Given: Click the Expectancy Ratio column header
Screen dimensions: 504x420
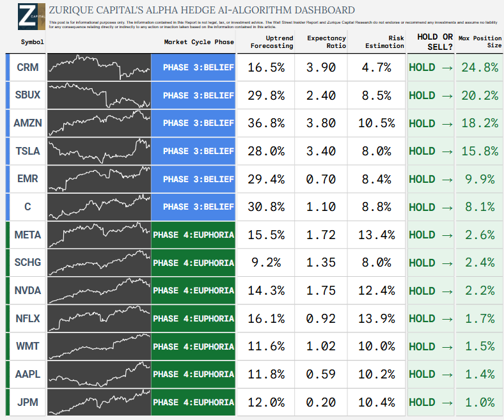Looking at the screenshot, I should click(327, 42).
